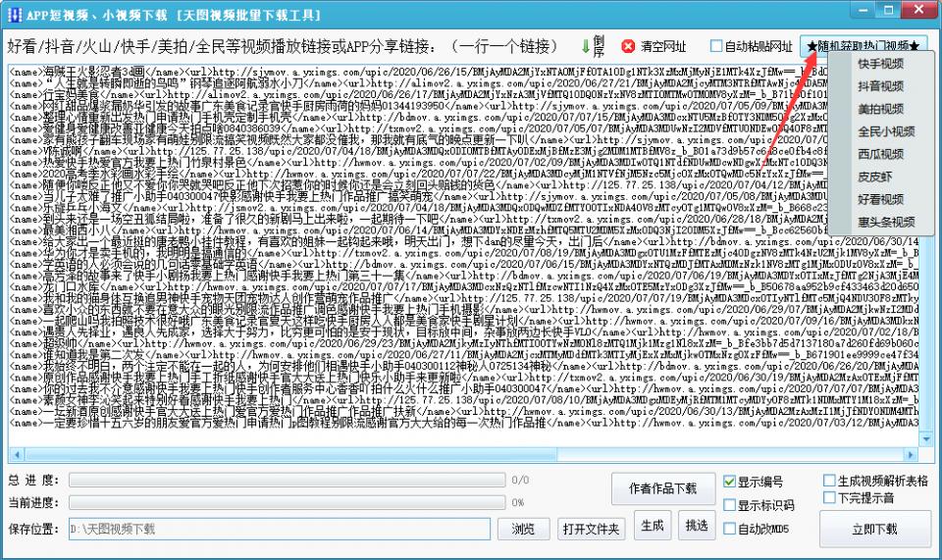The width and height of the screenshot is (942, 560).
Task: Click the line starting 学英语的人必须会说
Action: pos(464,265)
